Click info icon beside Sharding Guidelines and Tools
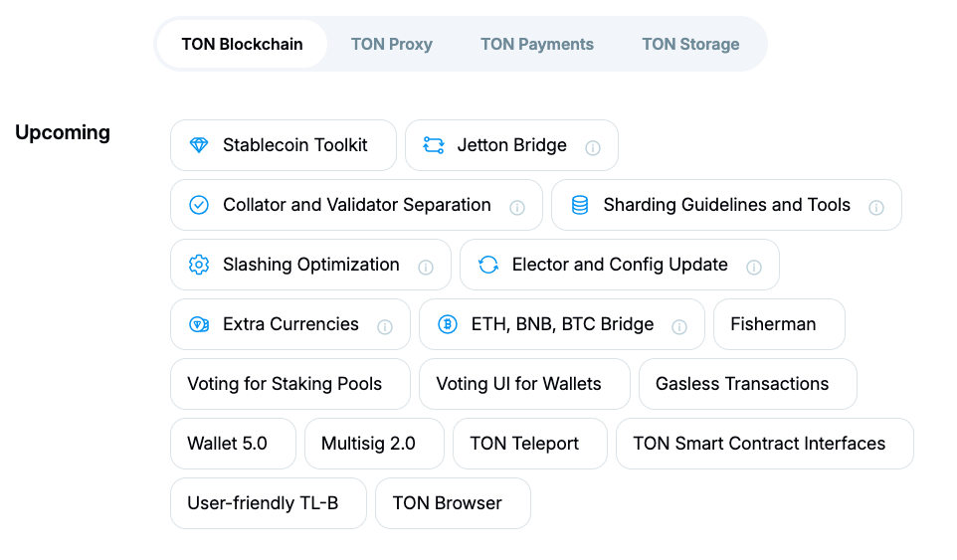Image resolution: width=957 pixels, height=560 pixels. click(x=876, y=207)
